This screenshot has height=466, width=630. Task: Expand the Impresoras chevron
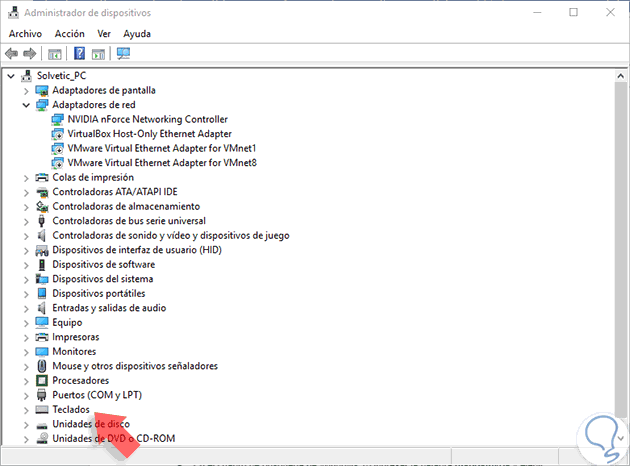26,337
